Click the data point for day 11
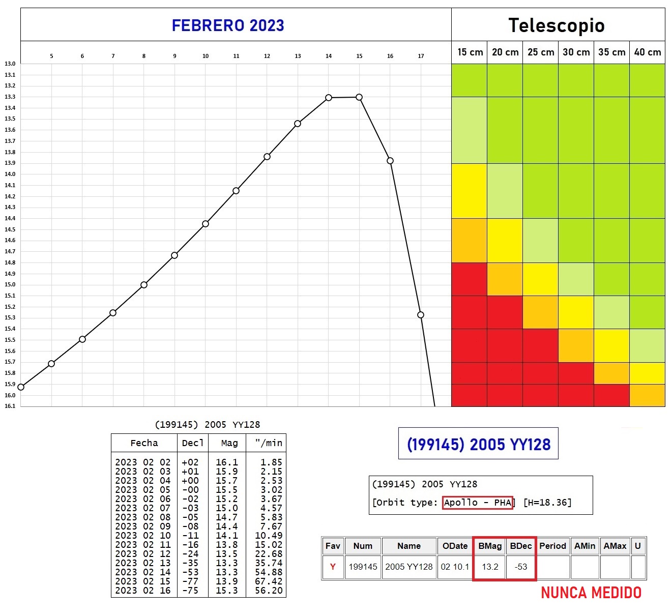Screen dimensions: 672x616 point(236,191)
